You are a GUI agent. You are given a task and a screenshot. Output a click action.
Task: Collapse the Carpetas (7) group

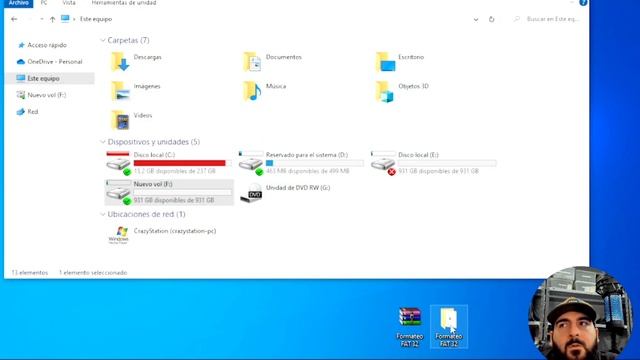tap(103, 40)
